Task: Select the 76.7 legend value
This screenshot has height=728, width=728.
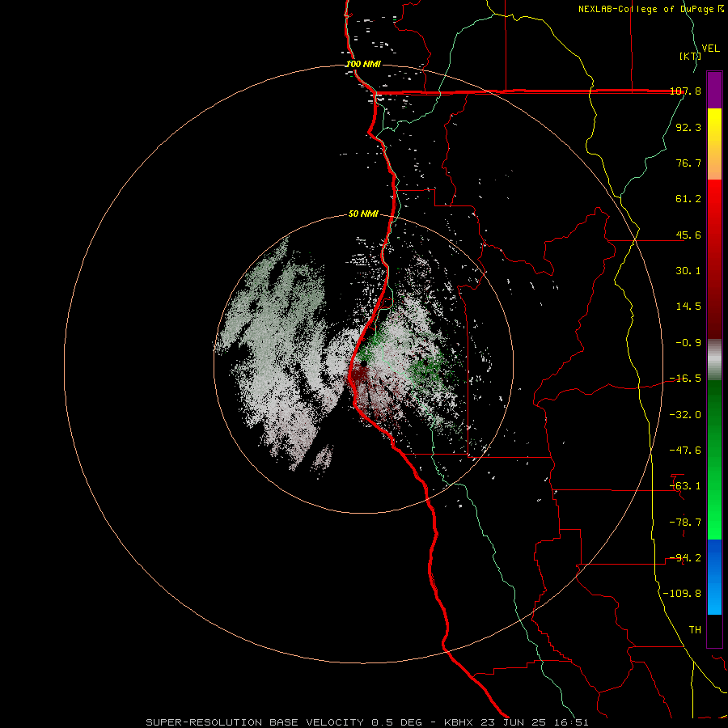Action: (x=688, y=163)
